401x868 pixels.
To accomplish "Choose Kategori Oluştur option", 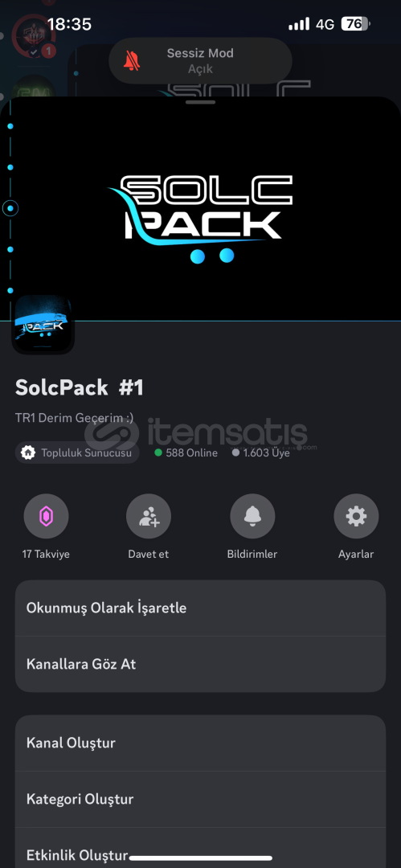I will [201, 800].
